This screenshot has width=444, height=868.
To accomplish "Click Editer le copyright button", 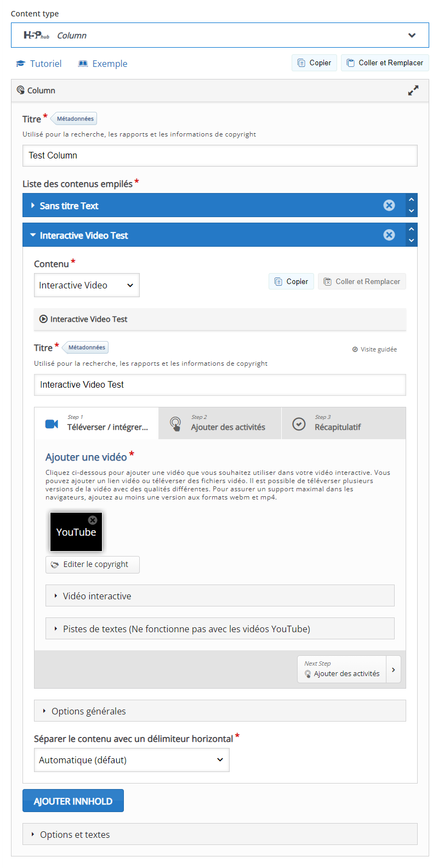I will [93, 565].
